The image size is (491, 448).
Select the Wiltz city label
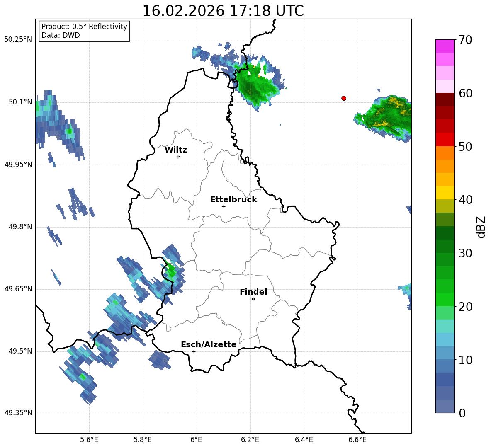tap(176, 150)
